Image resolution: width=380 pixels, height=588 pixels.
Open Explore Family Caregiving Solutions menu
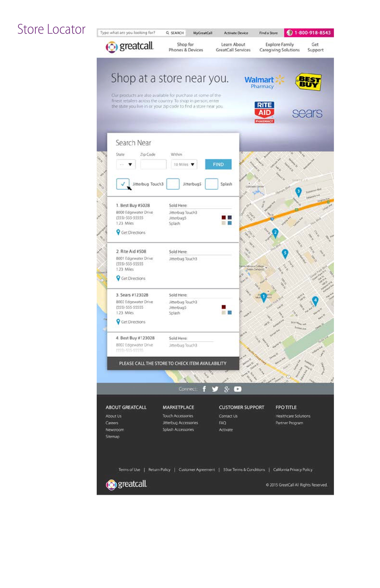pos(279,47)
